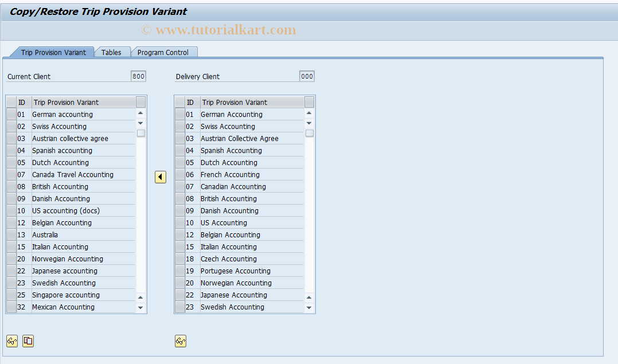The width and height of the screenshot is (618, 364).
Task: Select row 01 German accounting in Current Client table
Action: click(11, 115)
